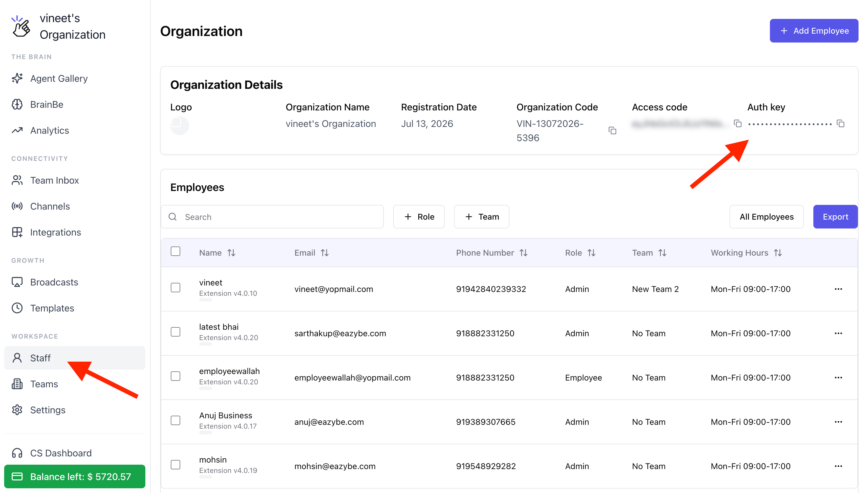Export the employees list
868x493 pixels.
point(836,217)
